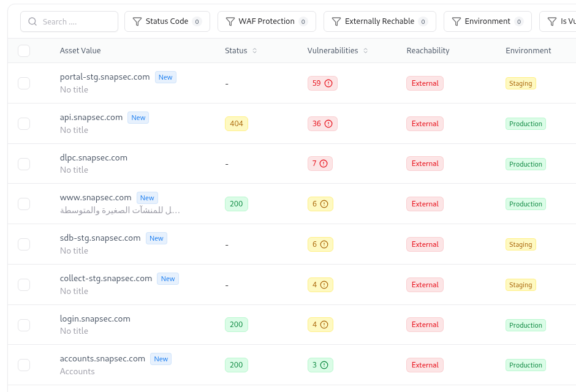Viewport: 576px width, 392px height.
Task: Tick the sdb-stg.snapsec.com row checkbox
Action: coord(24,244)
